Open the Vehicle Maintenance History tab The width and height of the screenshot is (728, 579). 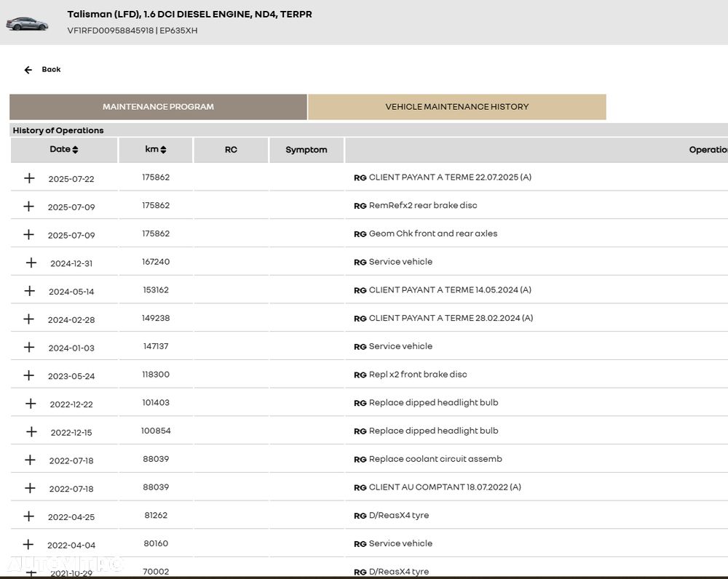(456, 107)
